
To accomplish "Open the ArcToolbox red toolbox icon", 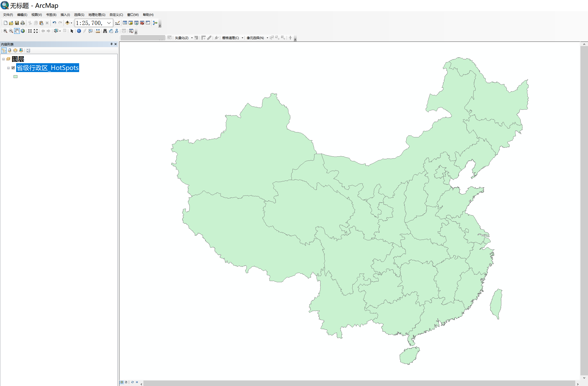I will click(x=142, y=23).
